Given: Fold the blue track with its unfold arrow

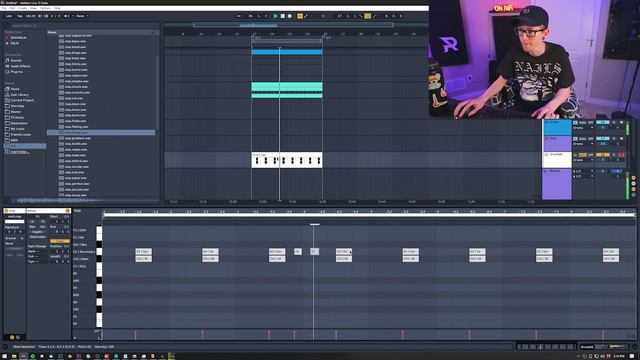Looking at the screenshot, I should [547, 122].
